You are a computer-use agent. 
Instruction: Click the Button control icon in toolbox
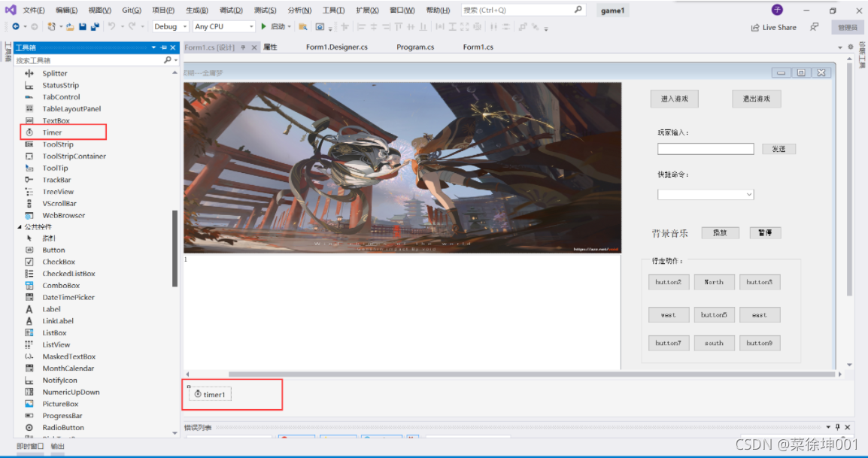click(x=29, y=250)
